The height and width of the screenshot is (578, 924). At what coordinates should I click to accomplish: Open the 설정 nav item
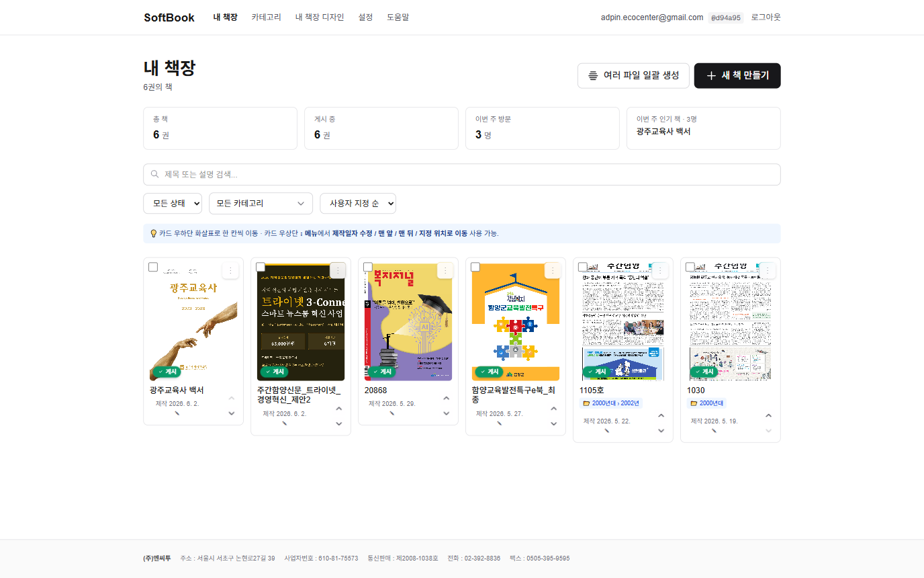365,17
